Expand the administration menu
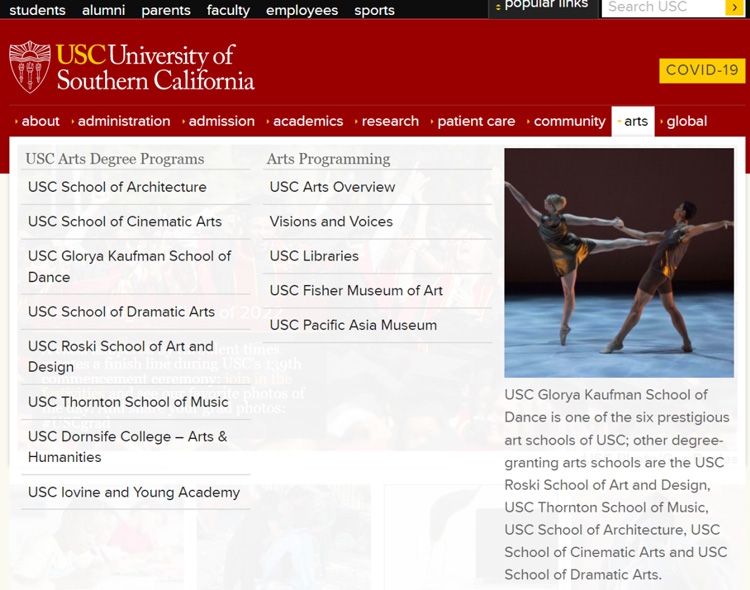 coord(121,121)
